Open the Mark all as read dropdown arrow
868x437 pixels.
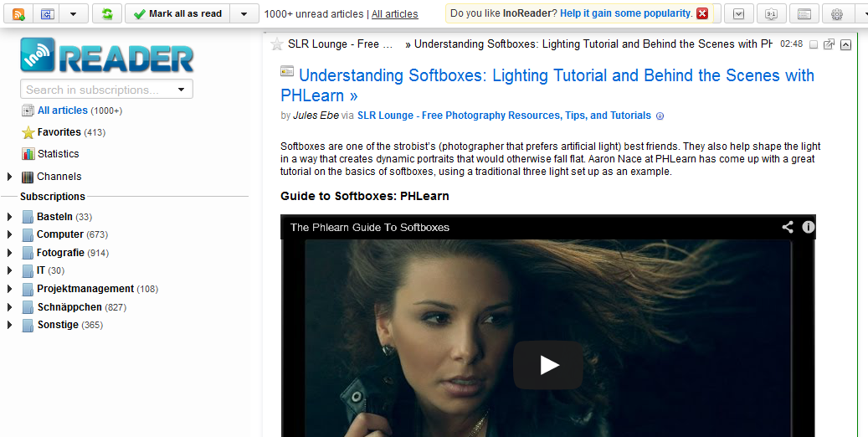tap(244, 14)
